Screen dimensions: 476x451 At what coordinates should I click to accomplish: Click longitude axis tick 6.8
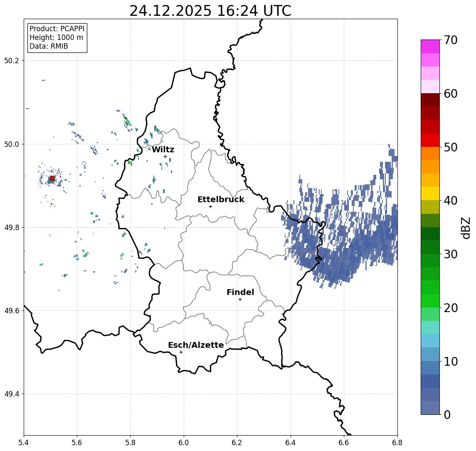click(397, 443)
